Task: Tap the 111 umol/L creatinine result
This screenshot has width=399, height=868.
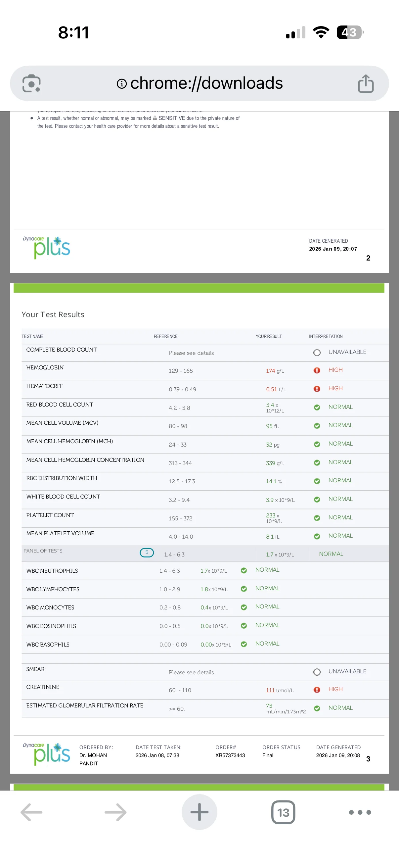Action: click(280, 690)
